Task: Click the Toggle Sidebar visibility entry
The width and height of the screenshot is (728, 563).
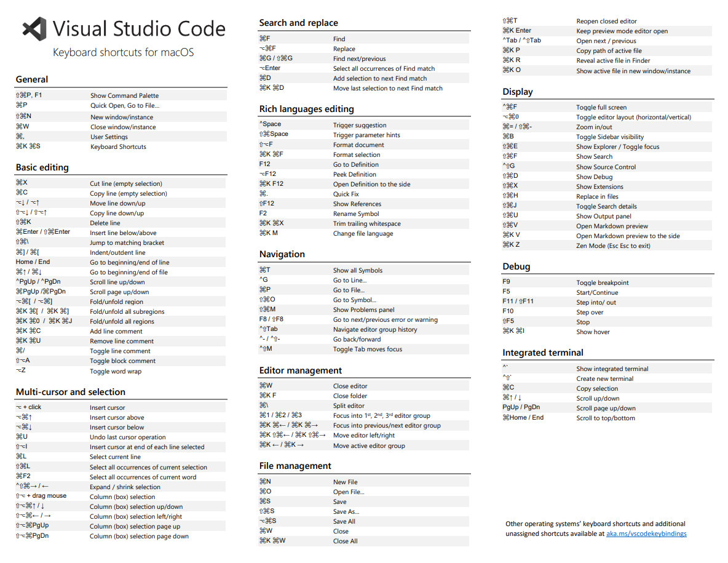Action: [x=598, y=137]
